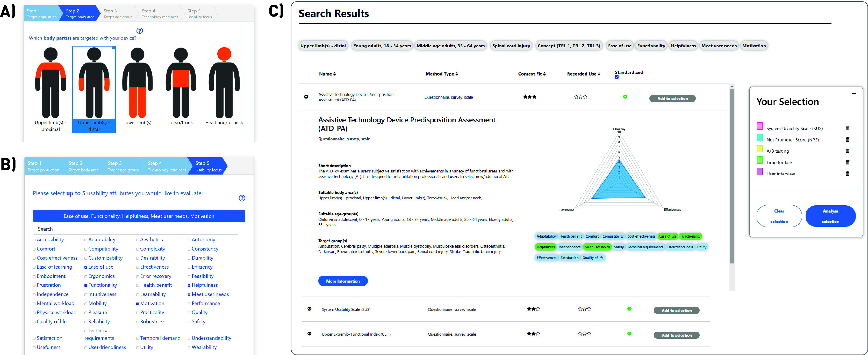The height and width of the screenshot is (355, 868).
Task: Enable the Accessibility attribute checkbox
Action: 34,240
